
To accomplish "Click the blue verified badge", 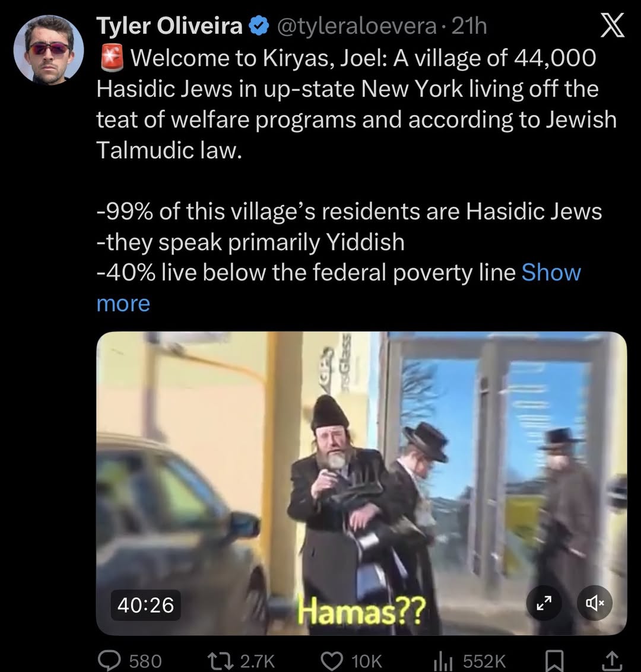I will coord(259,27).
